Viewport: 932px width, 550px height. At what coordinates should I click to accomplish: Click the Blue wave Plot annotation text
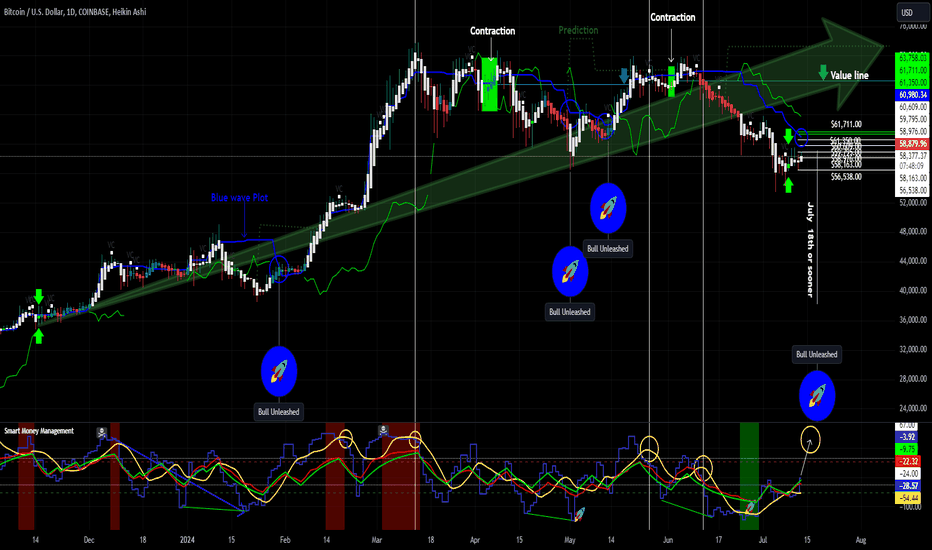tap(240, 197)
